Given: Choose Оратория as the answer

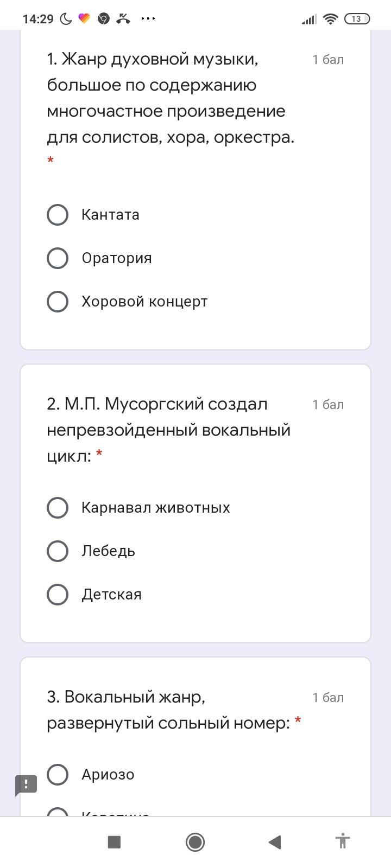Looking at the screenshot, I should [58, 258].
